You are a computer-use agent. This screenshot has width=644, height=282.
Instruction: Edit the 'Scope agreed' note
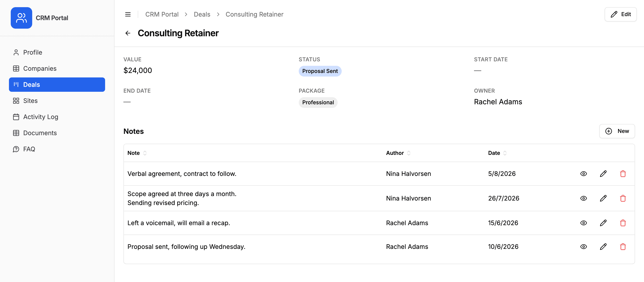[603, 198]
